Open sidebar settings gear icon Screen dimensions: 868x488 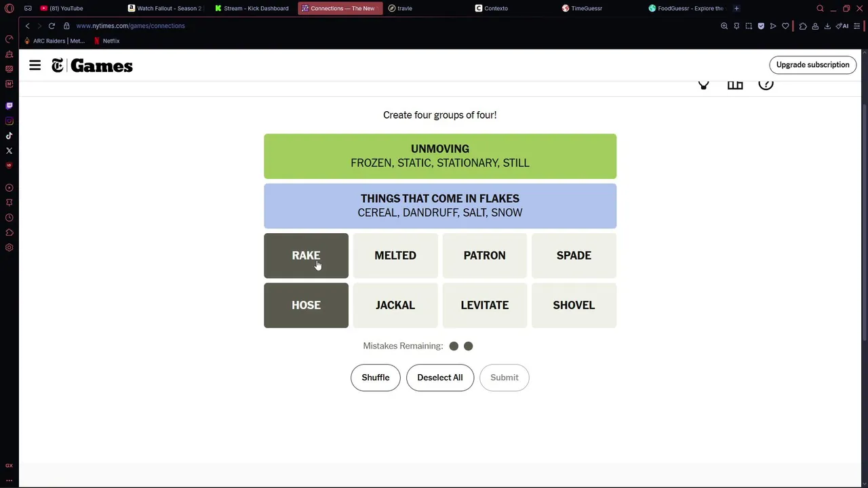(9, 247)
